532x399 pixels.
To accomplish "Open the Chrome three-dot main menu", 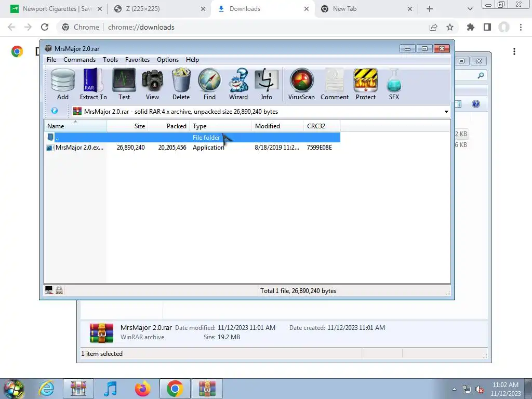I will [521, 27].
